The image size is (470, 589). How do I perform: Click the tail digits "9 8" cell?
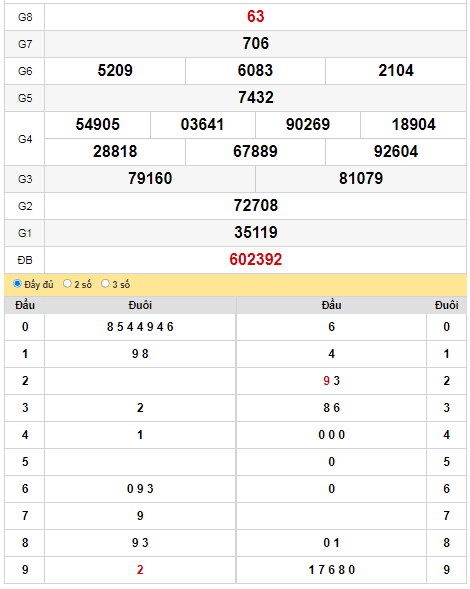140,354
